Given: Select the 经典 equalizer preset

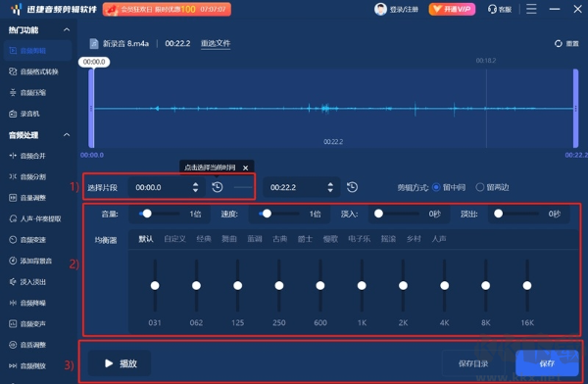Looking at the screenshot, I should coord(204,239).
